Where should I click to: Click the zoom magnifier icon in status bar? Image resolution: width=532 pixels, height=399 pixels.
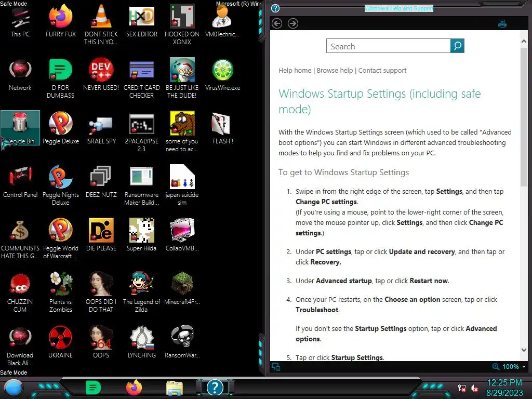(x=496, y=367)
